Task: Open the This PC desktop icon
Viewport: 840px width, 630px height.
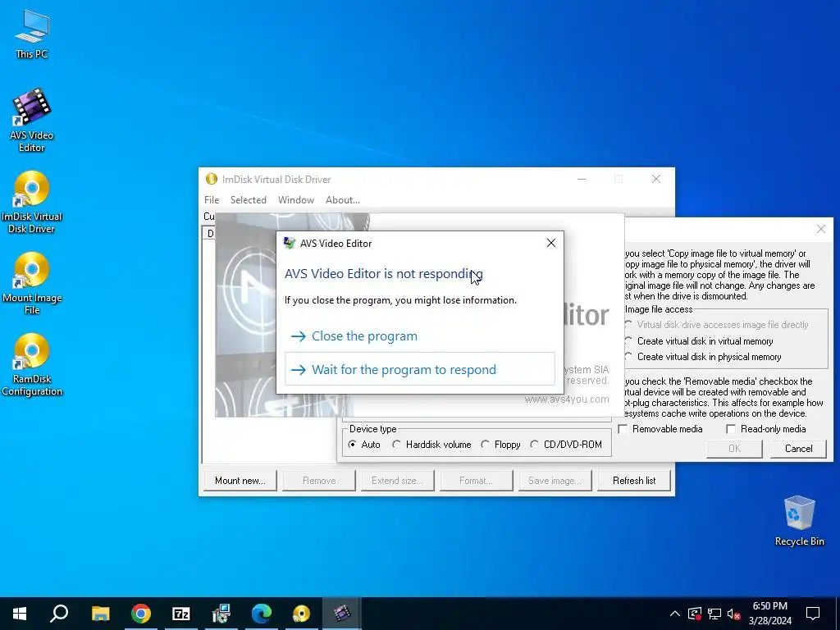Action: coord(32,34)
